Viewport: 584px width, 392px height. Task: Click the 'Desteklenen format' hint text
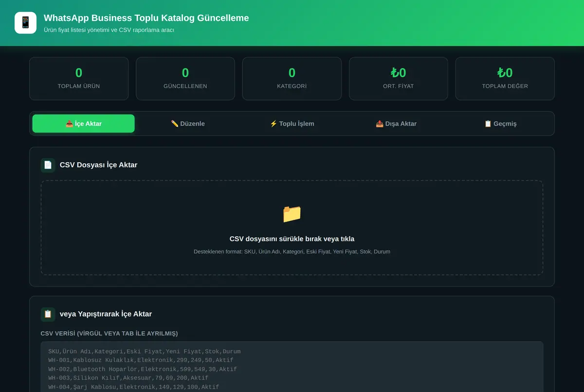[292, 251]
